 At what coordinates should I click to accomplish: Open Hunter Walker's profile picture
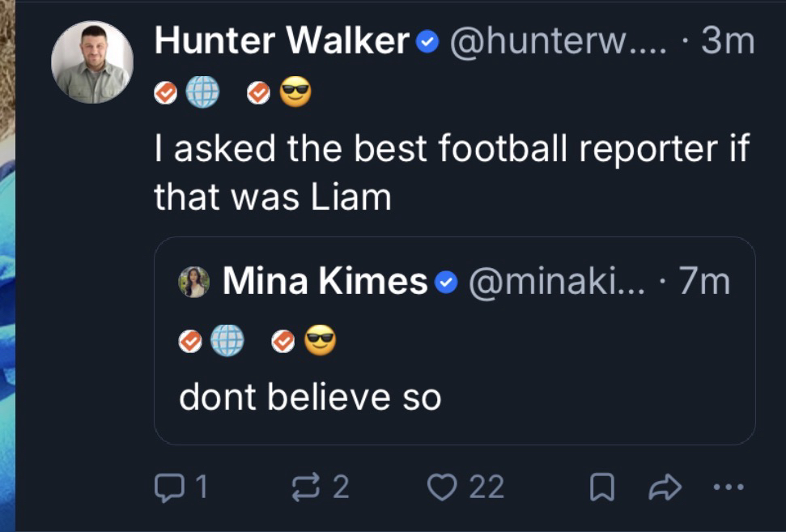(x=91, y=62)
